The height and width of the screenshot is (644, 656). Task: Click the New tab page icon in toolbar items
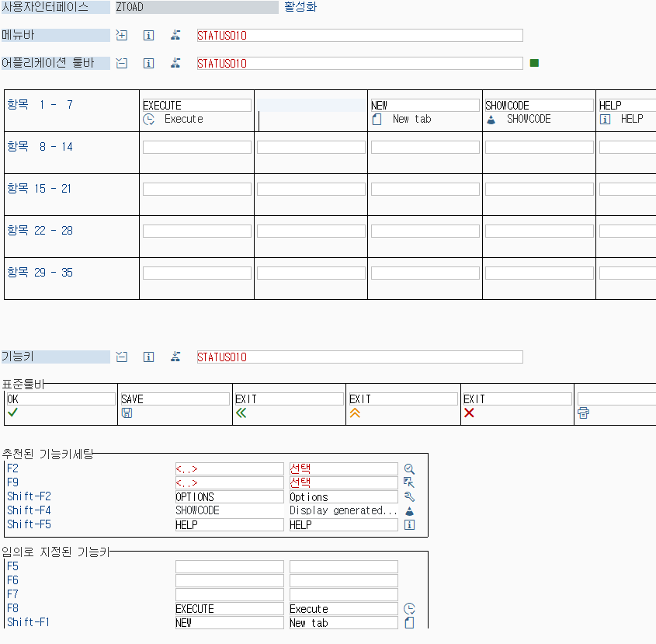point(377,120)
